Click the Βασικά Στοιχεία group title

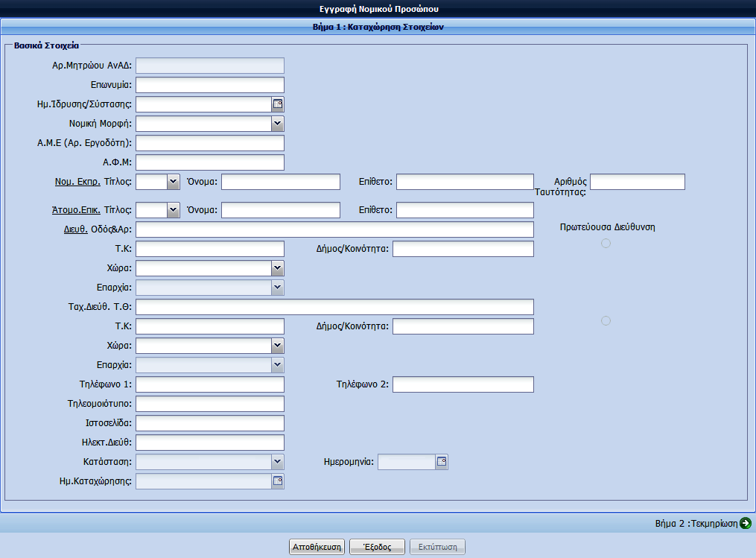(x=46, y=45)
